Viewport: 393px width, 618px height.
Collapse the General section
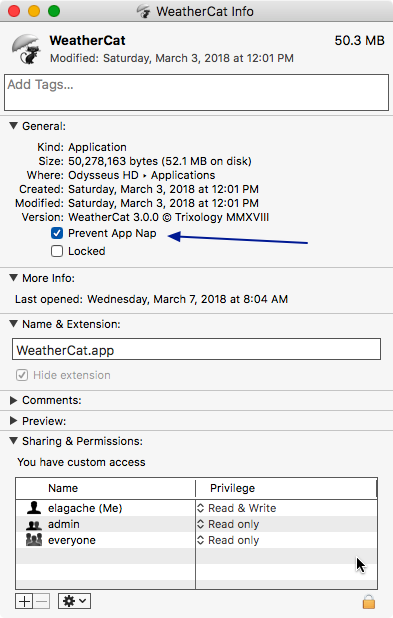pyautogui.click(x=13, y=126)
